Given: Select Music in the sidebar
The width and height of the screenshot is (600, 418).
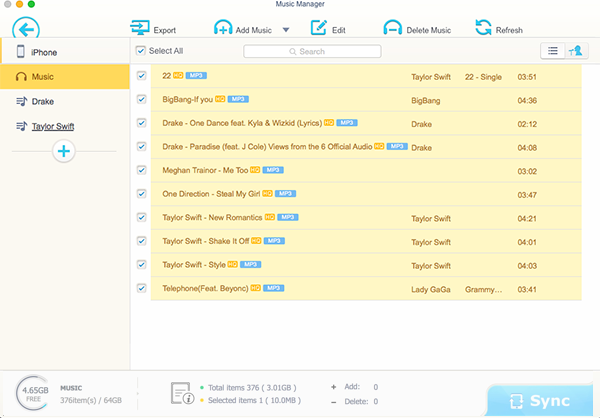Looking at the screenshot, I should point(43,76).
